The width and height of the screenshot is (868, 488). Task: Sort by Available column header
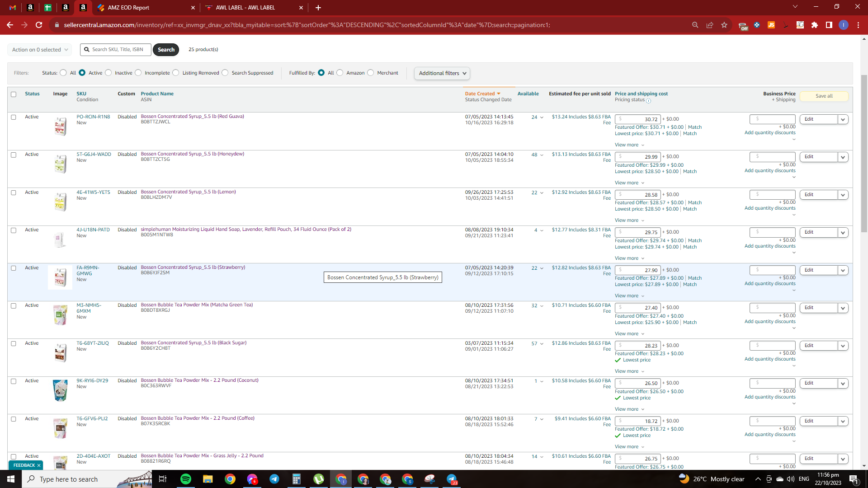pos(528,94)
